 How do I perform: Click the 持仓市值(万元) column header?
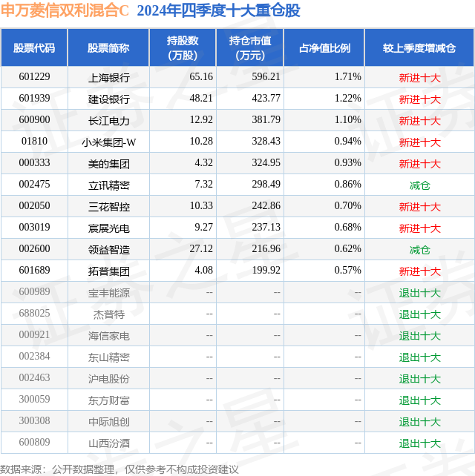click(x=250, y=48)
